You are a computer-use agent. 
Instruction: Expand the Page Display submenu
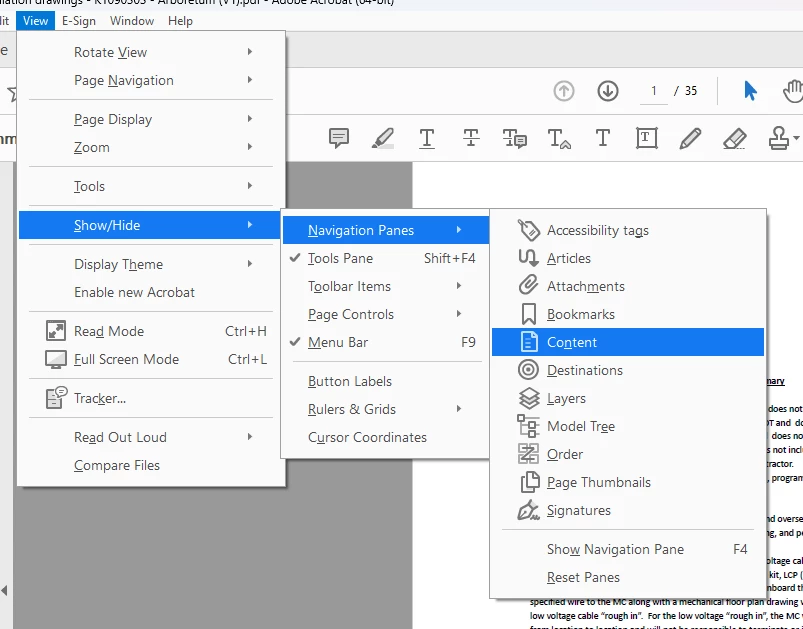151,119
